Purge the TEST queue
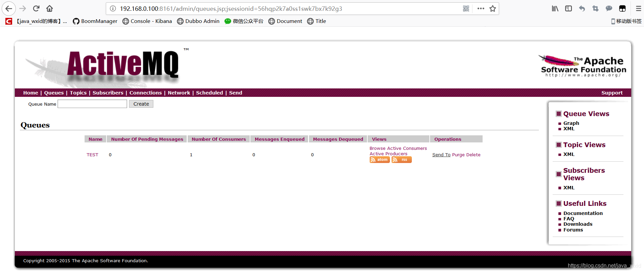This screenshot has height=272, width=644. 458,155
